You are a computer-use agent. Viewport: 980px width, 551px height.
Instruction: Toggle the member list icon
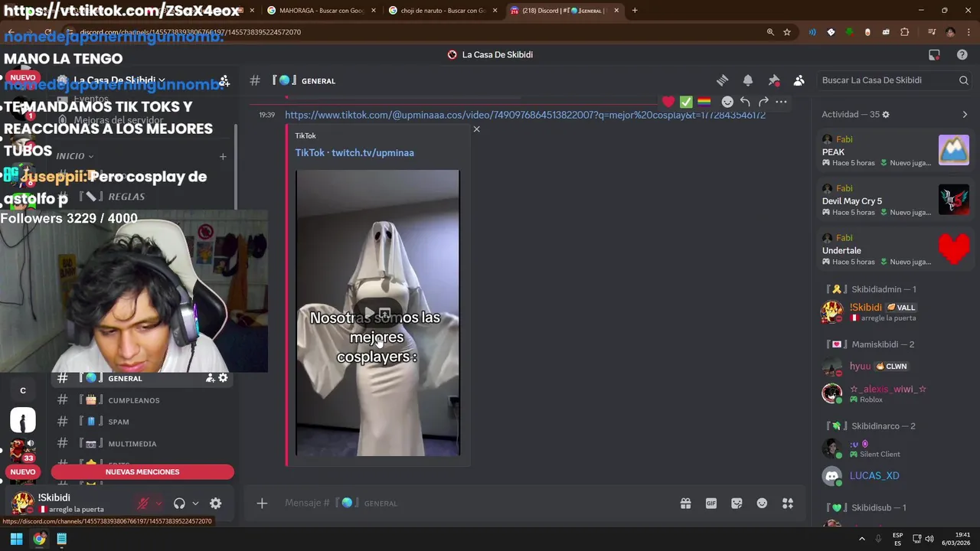click(799, 80)
